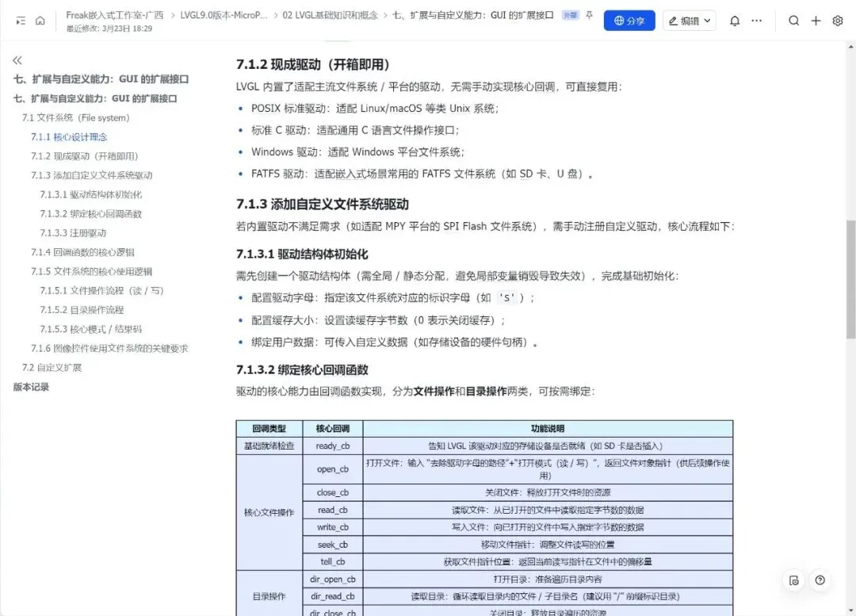Click the blue Share button

tap(629, 21)
